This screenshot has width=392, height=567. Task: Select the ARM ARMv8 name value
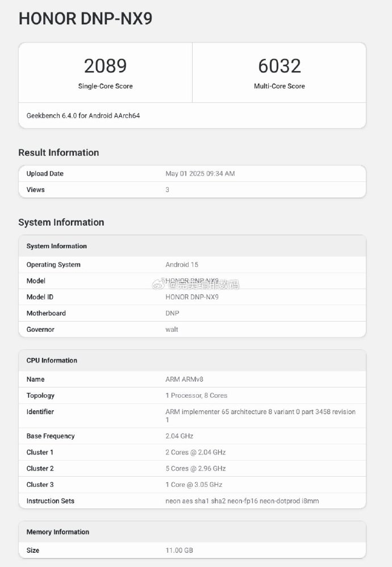tap(184, 379)
